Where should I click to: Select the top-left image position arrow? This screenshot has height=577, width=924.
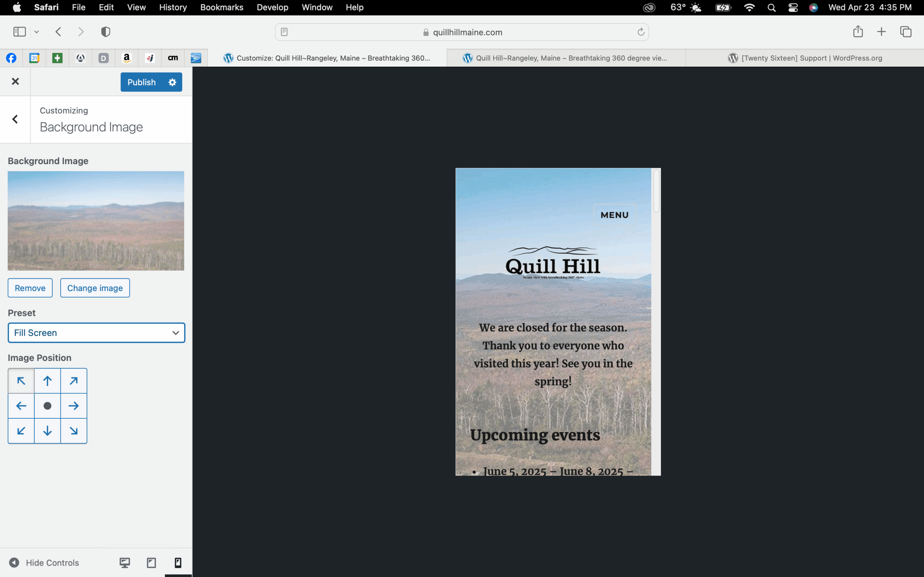(21, 380)
